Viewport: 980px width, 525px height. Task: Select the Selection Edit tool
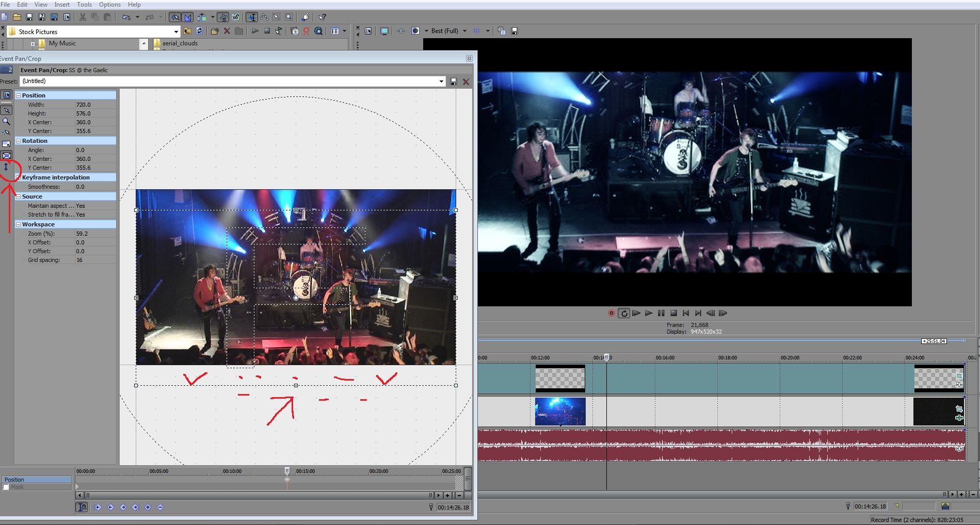pyautogui.click(x=277, y=17)
